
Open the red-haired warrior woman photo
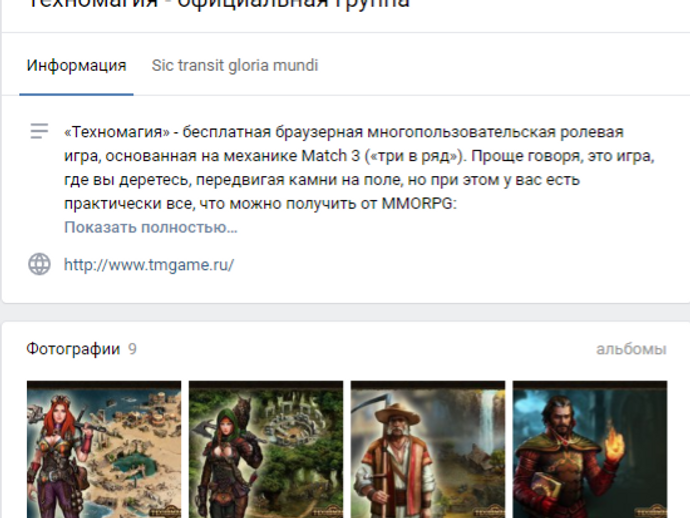tap(104, 449)
